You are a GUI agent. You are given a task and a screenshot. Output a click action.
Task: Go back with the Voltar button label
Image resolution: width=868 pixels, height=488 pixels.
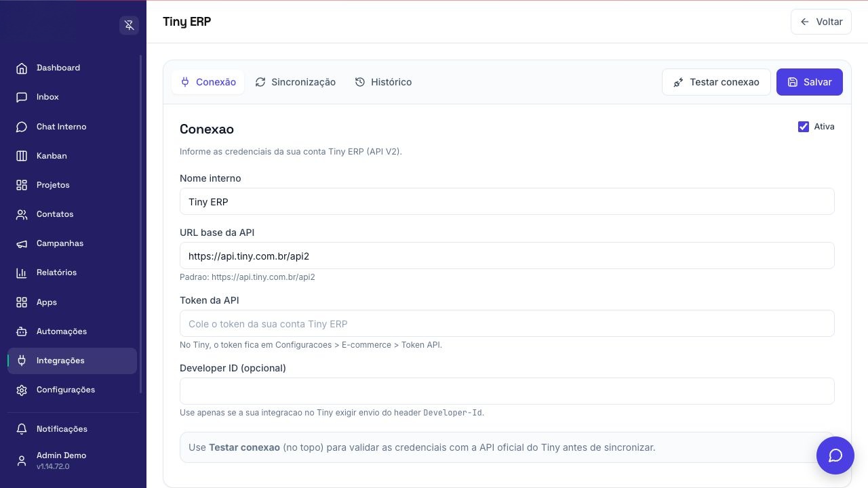click(829, 22)
